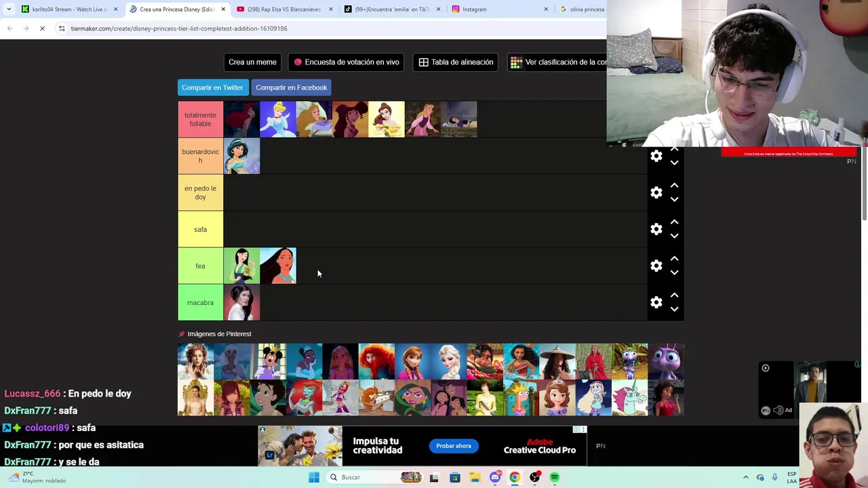Move the safa row up
Screen dimensions: 868x488
674,222
